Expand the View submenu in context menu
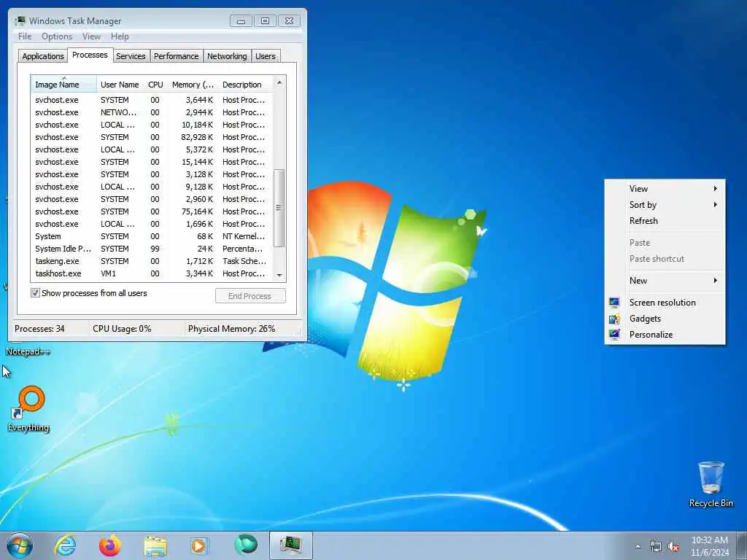The width and height of the screenshot is (747, 560). tap(665, 189)
